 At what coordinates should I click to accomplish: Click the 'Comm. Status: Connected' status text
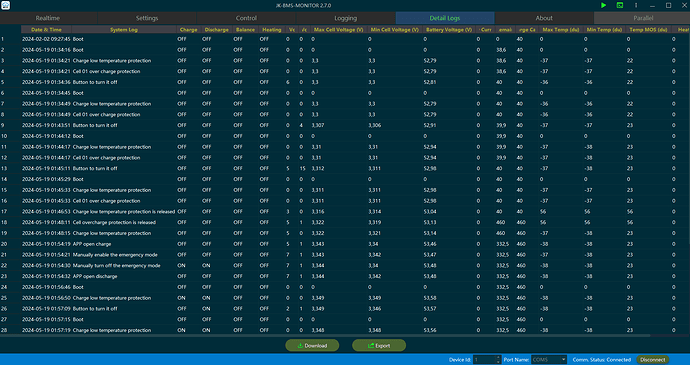(x=602, y=360)
